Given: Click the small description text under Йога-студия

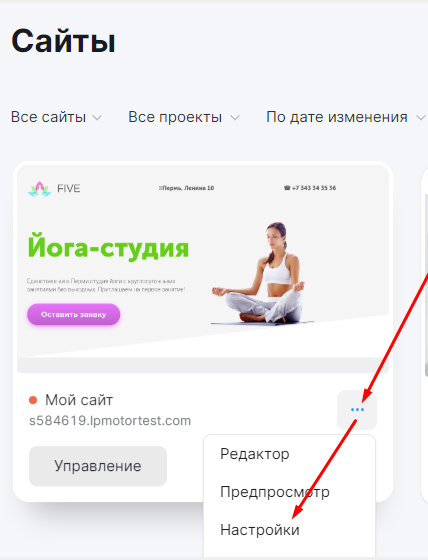Looking at the screenshot, I should [106, 285].
